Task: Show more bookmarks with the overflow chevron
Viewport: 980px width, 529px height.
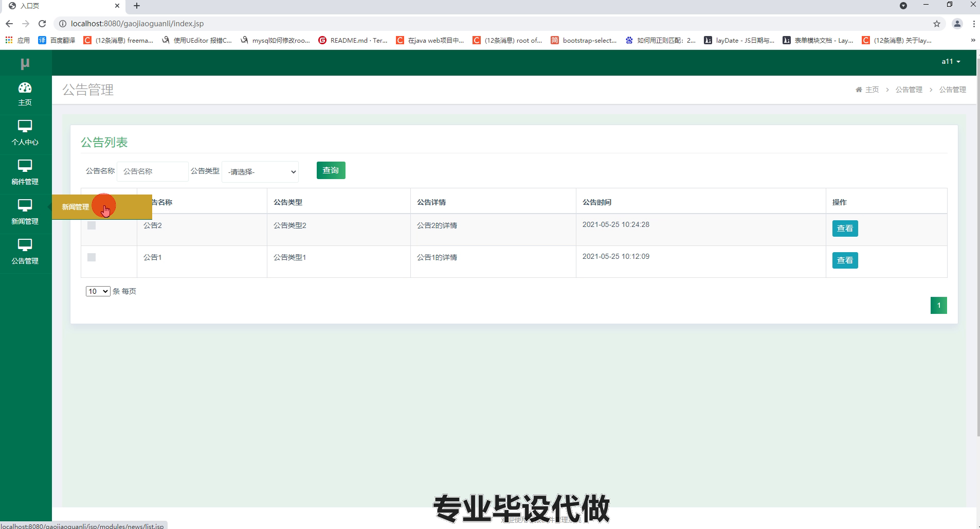Action: 973,40
